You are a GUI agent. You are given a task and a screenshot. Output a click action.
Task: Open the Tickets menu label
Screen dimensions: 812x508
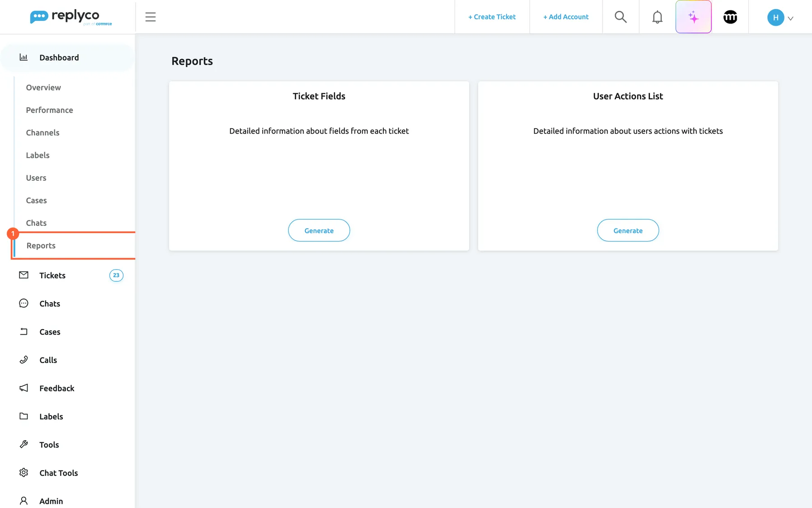pyautogui.click(x=52, y=275)
